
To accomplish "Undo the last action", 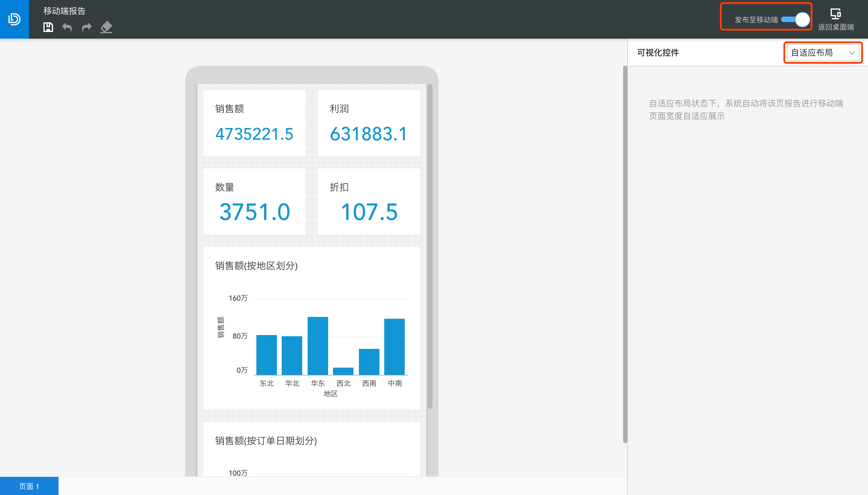I will [67, 27].
